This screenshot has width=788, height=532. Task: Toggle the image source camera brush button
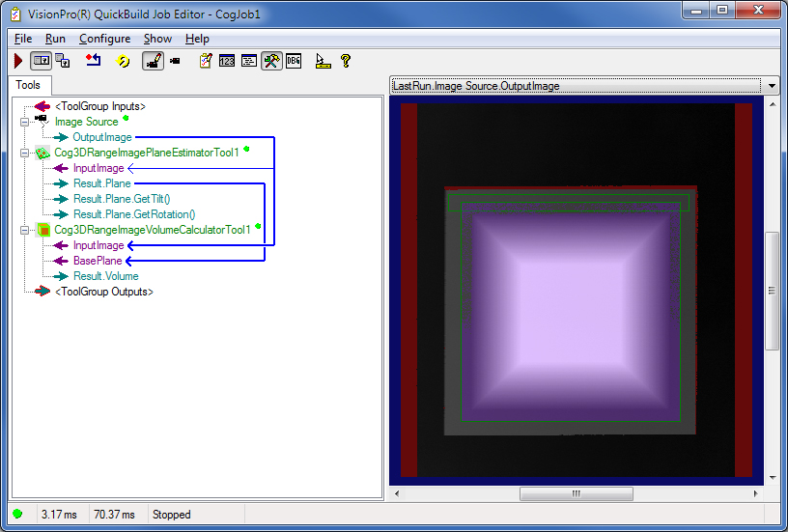(x=153, y=61)
